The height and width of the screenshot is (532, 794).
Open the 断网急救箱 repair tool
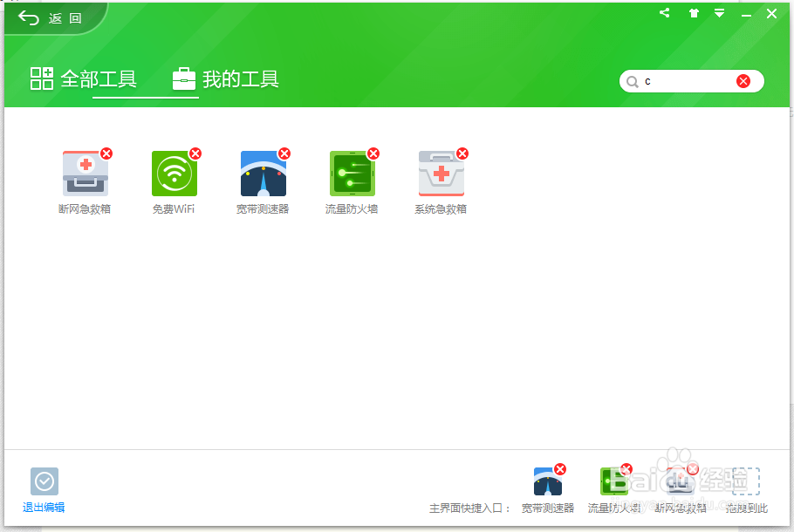[x=85, y=173]
